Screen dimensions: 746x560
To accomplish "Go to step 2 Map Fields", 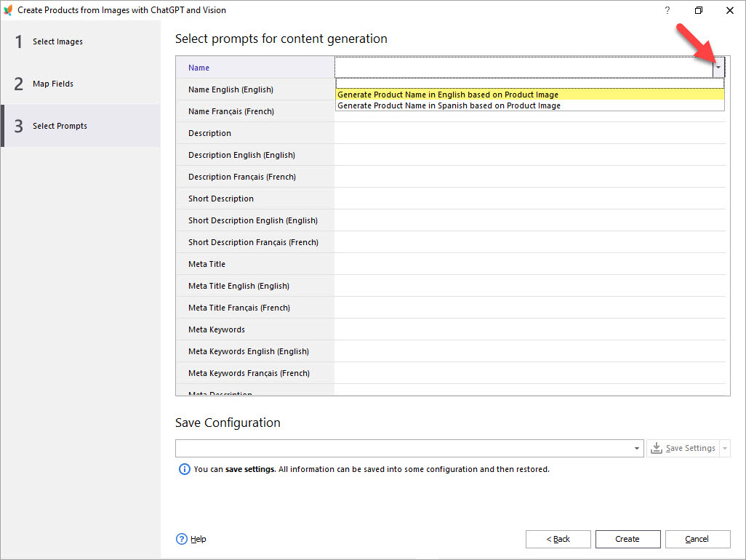I will pyautogui.click(x=81, y=84).
